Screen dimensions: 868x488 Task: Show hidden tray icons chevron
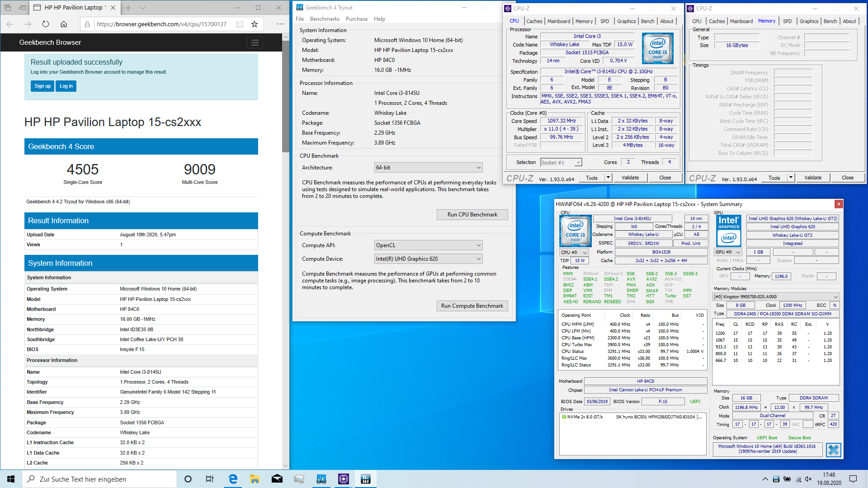765,479
